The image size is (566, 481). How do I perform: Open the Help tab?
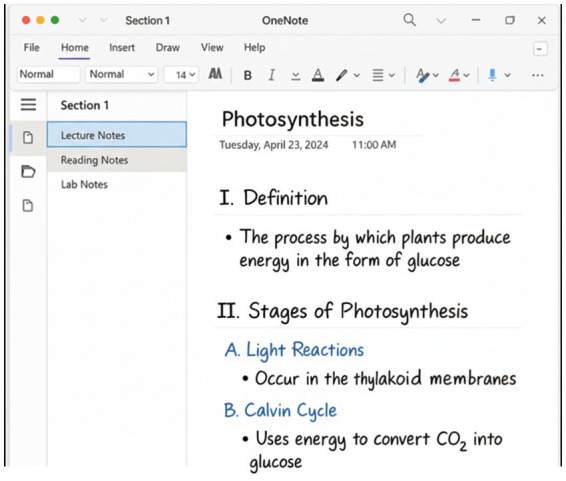[x=254, y=48]
